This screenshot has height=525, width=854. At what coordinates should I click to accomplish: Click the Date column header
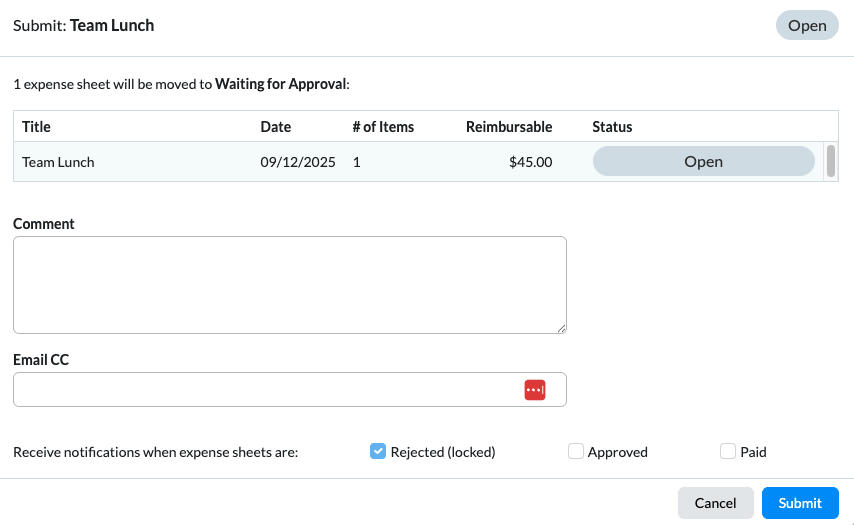click(276, 127)
